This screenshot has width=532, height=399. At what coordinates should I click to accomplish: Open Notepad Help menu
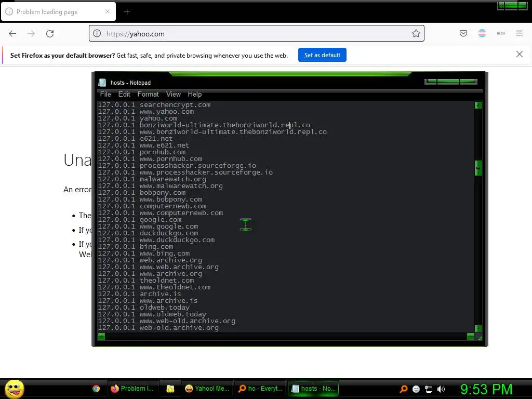click(x=195, y=95)
